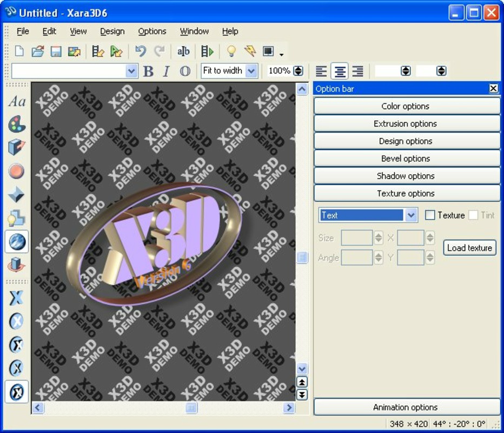Open the font name dropdown

(x=131, y=71)
